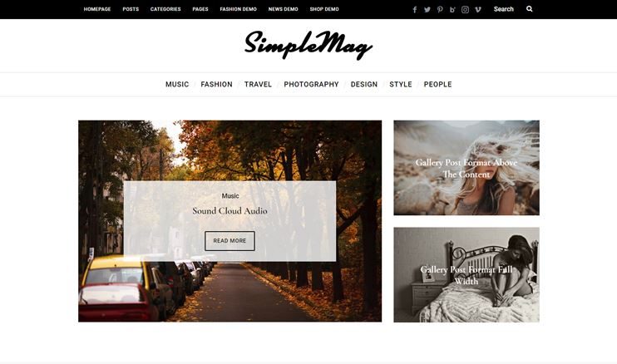The image size is (617, 364).
Task: Select the Photography category link
Action: 311,84
